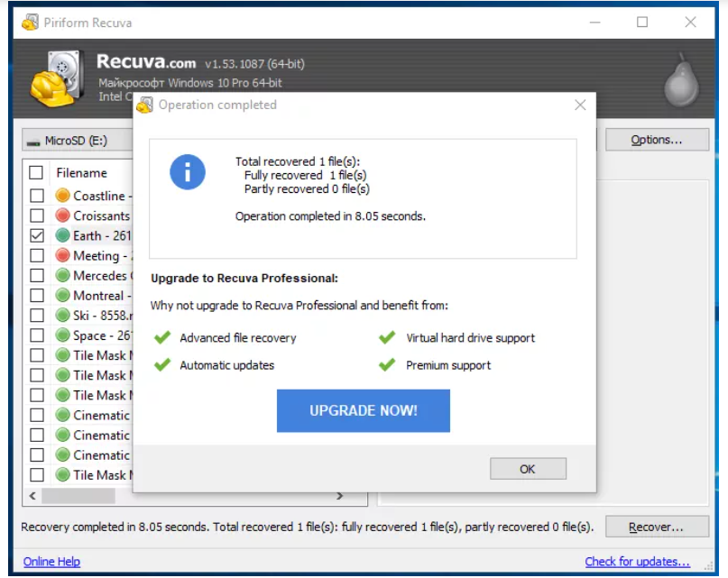Click the left arrow of the horizontal scrollbar
728x578 pixels.
[x=32, y=496]
